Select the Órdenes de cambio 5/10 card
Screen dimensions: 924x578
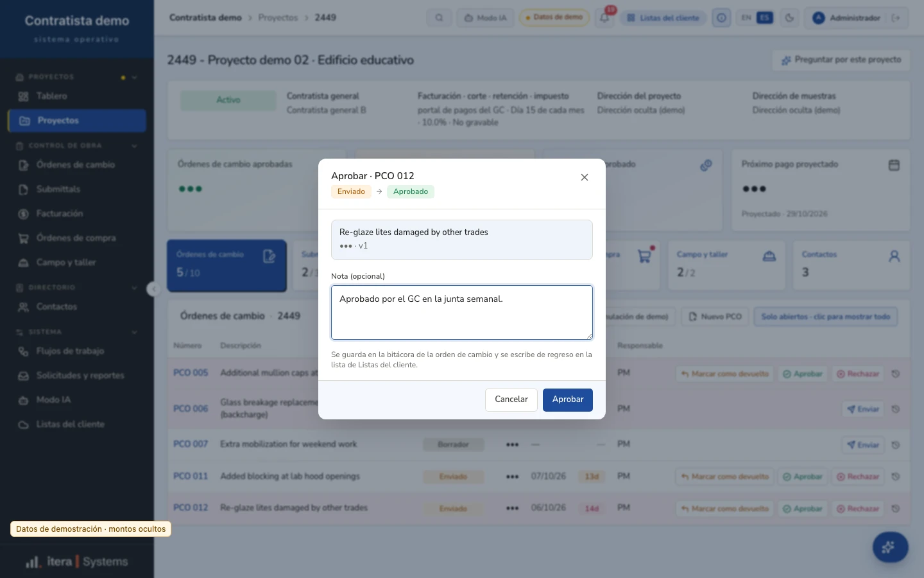(x=227, y=266)
